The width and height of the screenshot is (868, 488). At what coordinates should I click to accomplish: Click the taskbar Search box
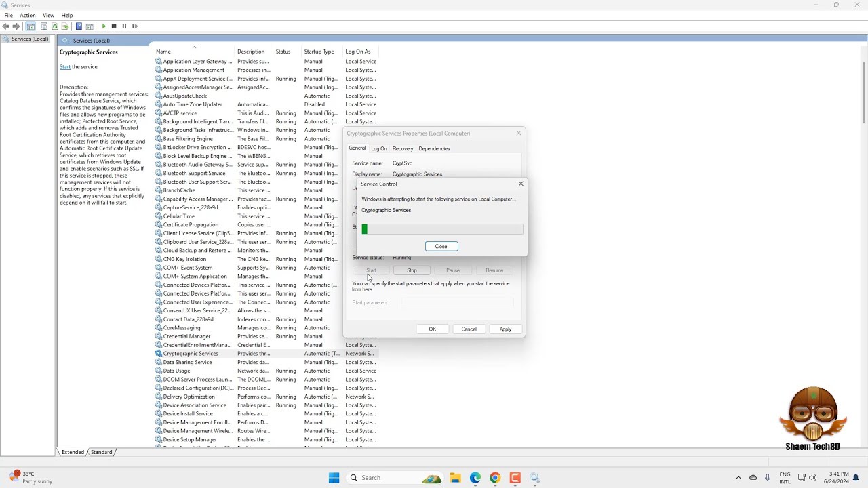(395, 478)
